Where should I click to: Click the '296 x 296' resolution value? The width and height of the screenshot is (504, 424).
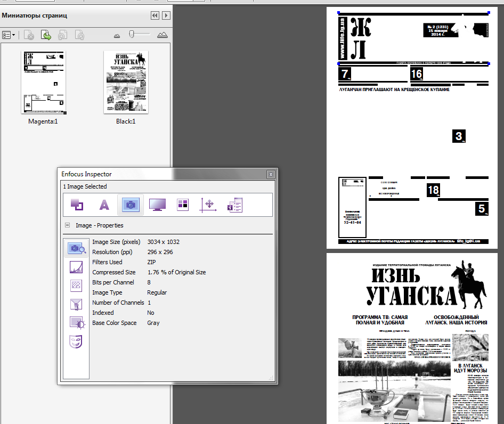coord(160,252)
